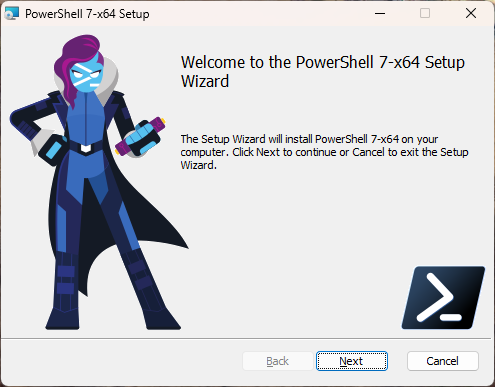Close the setup wizard window

(x=471, y=14)
